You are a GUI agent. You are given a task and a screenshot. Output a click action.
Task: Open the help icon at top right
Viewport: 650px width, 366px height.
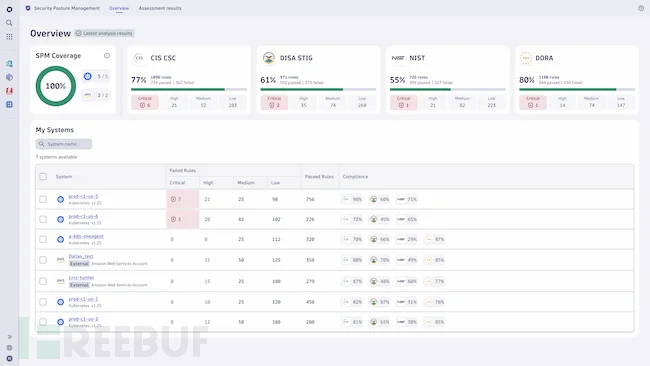(x=641, y=8)
